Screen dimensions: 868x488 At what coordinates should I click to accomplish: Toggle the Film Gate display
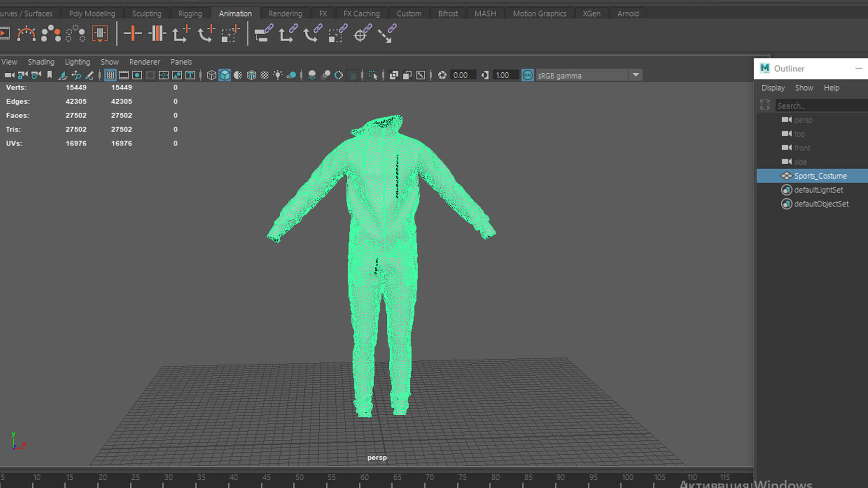coord(123,75)
